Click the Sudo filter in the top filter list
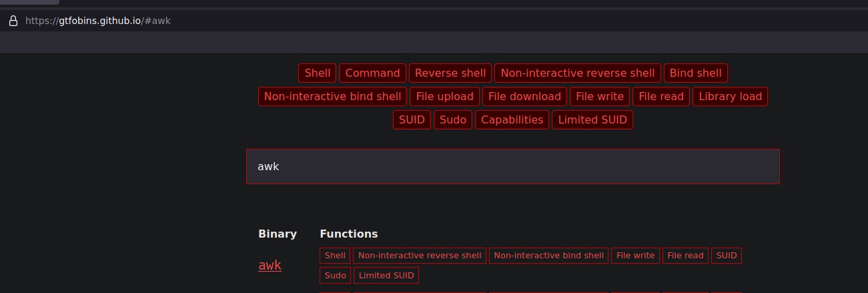The image size is (868, 293). tap(453, 119)
